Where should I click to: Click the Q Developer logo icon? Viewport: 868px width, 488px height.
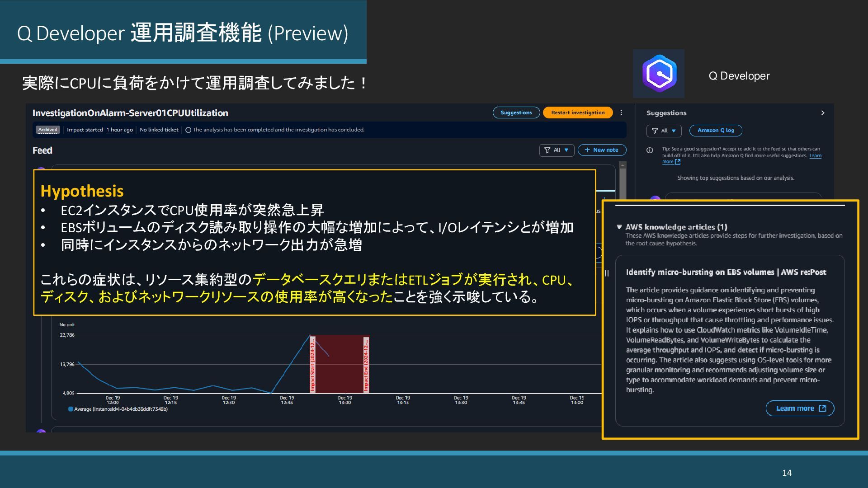click(659, 74)
